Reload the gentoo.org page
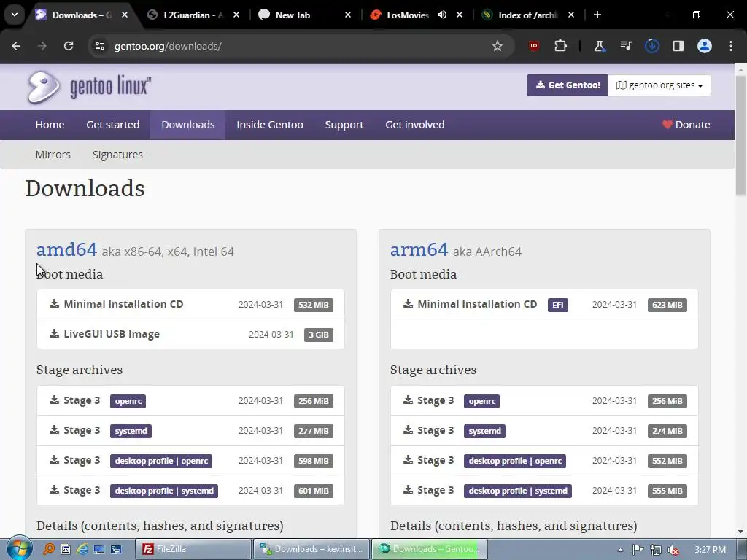 pyautogui.click(x=69, y=46)
